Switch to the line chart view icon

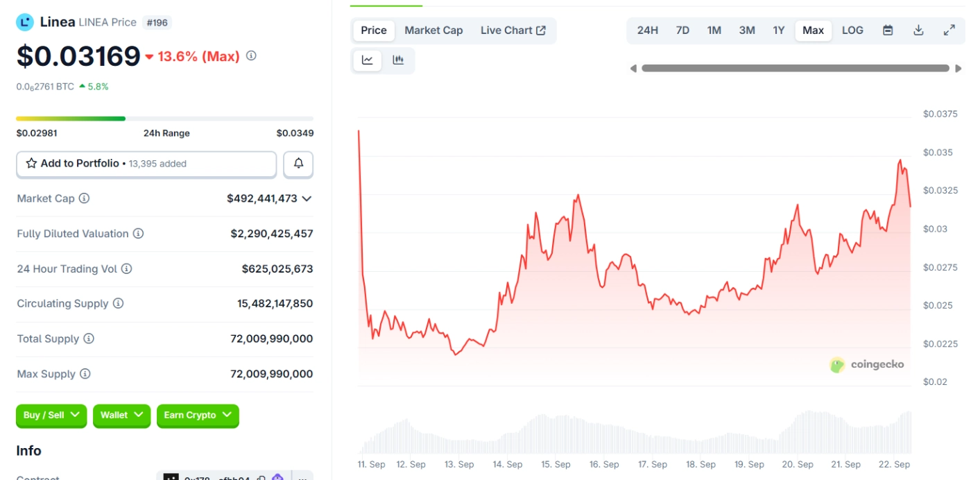pos(368,60)
